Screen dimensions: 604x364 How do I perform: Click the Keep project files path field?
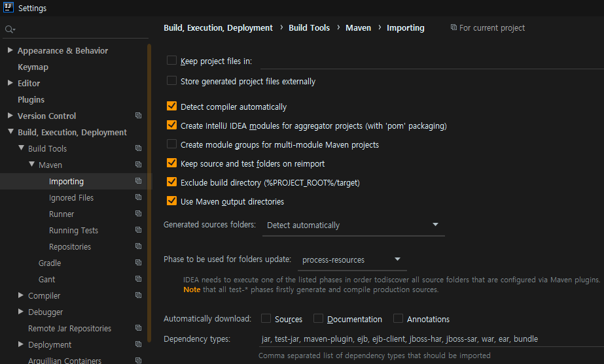point(432,61)
